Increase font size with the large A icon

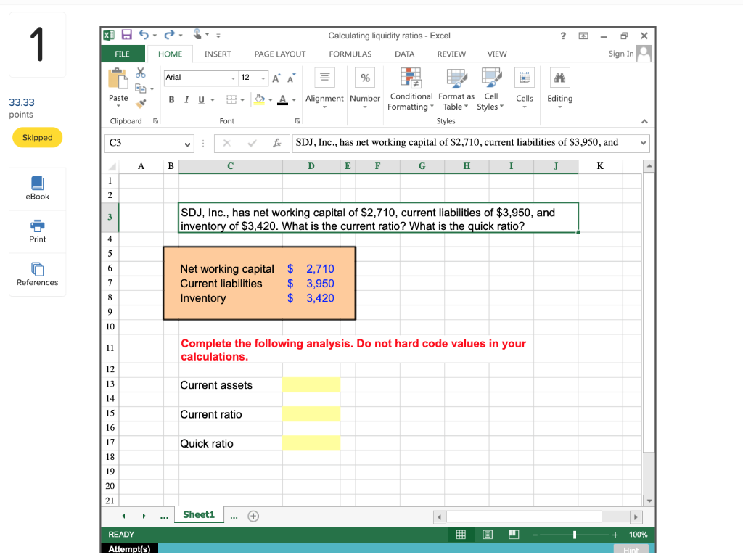point(276,78)
